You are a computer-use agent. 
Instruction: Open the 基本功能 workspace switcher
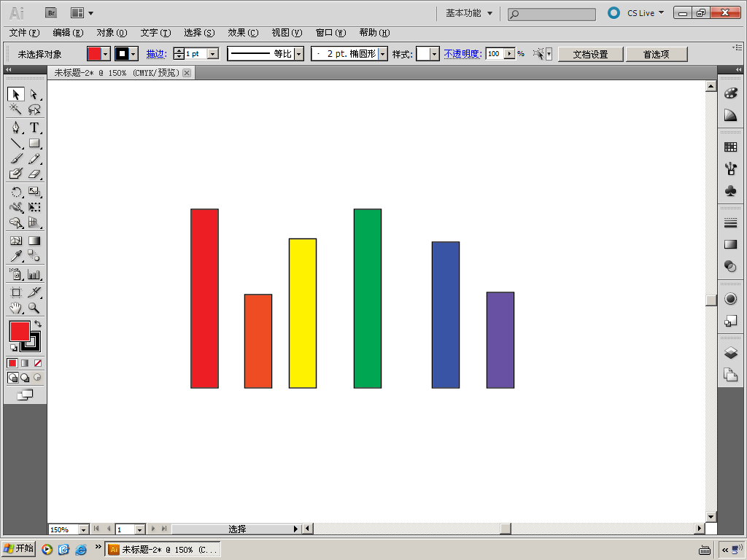pos(469,13)
